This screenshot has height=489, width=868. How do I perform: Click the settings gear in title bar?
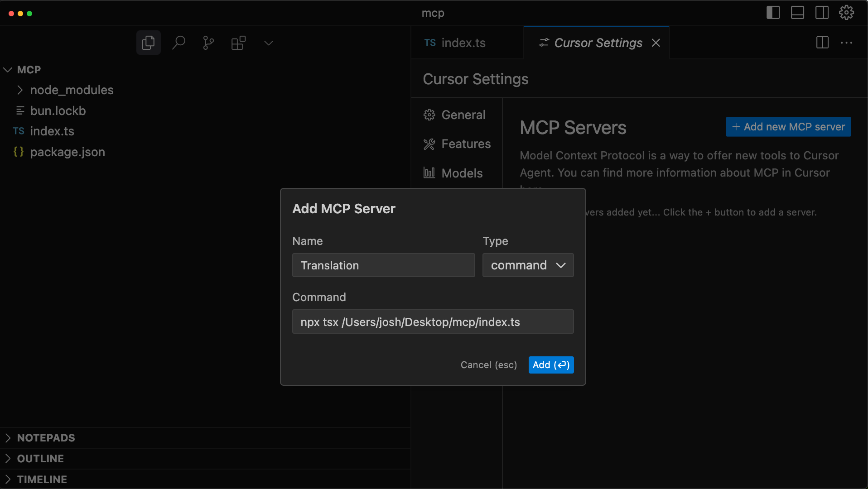[x=846, y=13]
